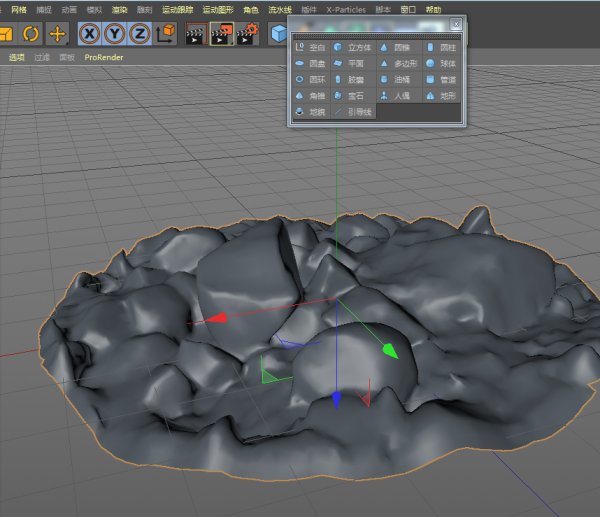Viewport: 600px width, 517px height.
Task: Open the 模拟 menu
Action: click(94, 10)
